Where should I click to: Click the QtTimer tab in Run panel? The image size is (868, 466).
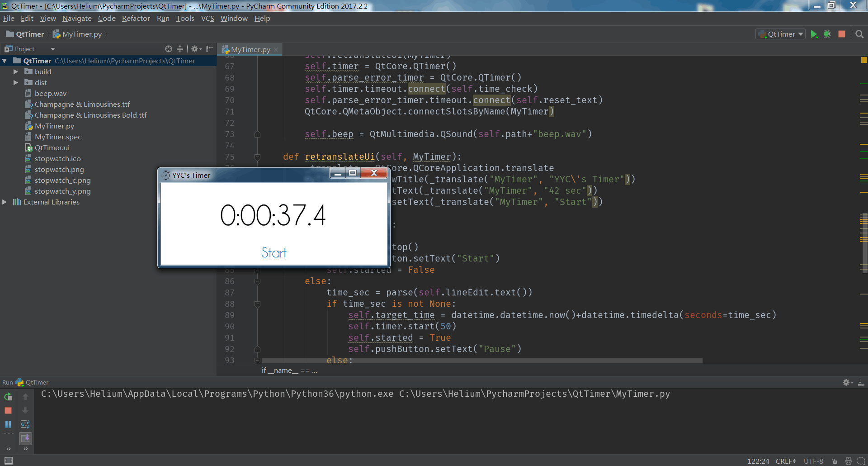(x=33, y=383)
